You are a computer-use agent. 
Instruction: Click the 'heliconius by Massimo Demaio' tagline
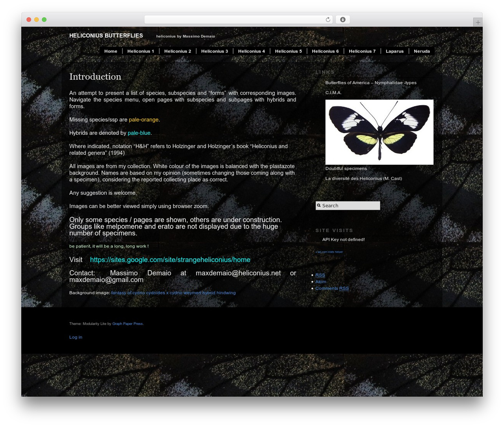point(185,36)
